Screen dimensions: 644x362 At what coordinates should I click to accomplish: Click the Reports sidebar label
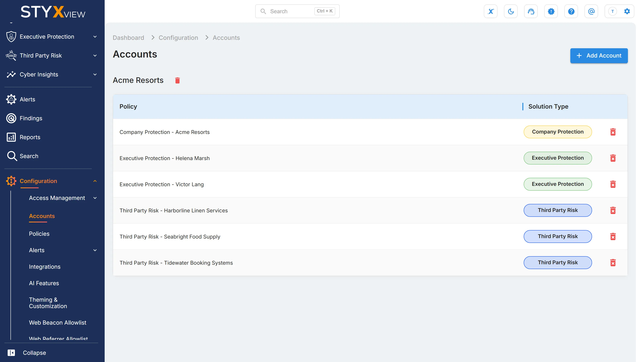click(x=30, y=137)
